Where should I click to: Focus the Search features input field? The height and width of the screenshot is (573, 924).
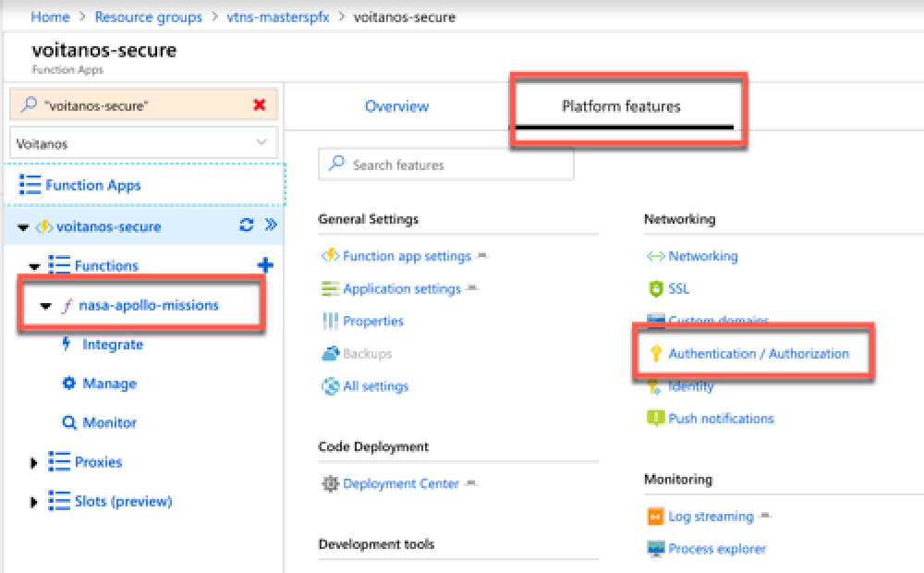click(x=446, y=165)
